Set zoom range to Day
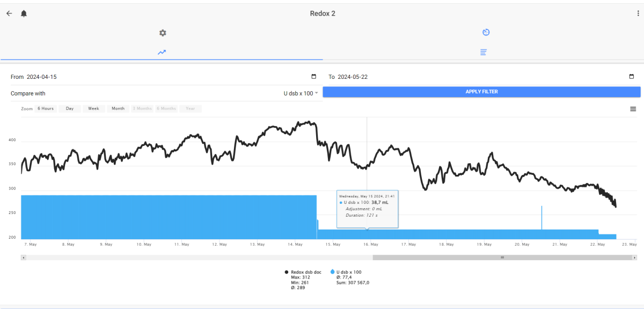This screenshot has width=644, height=309. 70,108
